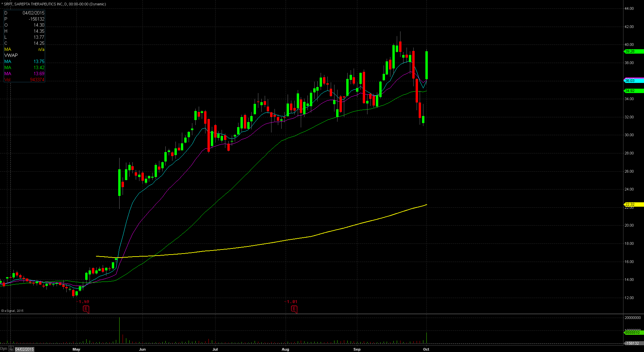Image resolution: width=644 pixels, height=352 pixels.
Task: Click the eSignal 2015 copyright text
Action: (12, 311)
